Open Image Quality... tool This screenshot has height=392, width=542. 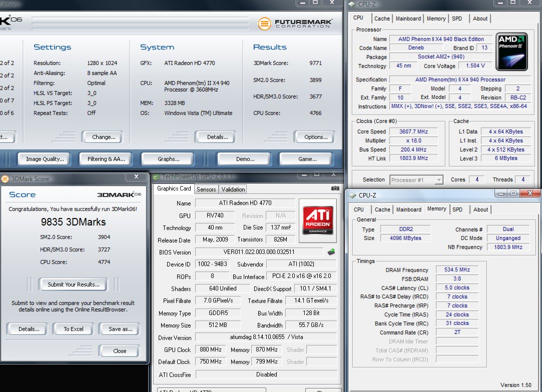tap(45, 159)
